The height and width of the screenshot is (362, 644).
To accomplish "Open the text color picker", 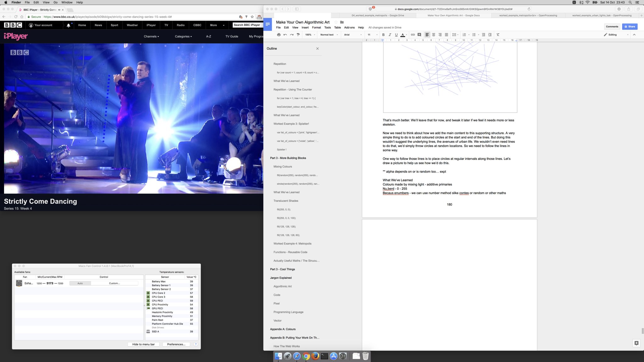I will tap(403, 35).
